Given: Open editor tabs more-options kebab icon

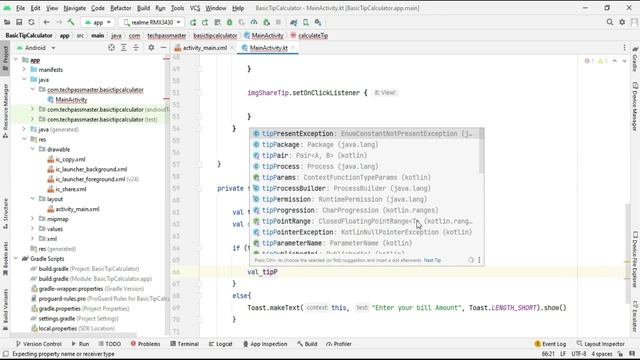Looking at the screenshot, I should click(624, 48).
